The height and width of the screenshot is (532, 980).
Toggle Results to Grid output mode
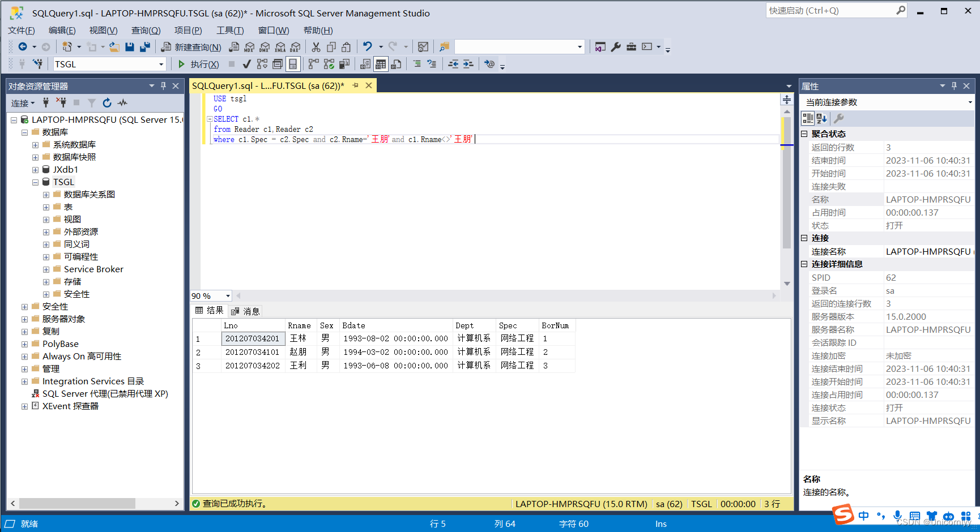pyautogui.click(x=381, y=65)
